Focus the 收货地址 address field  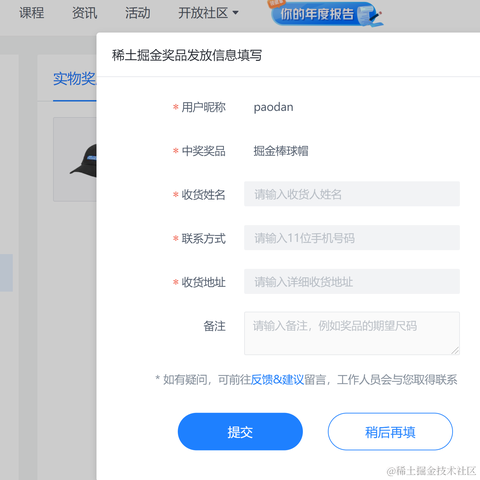[352, 282]
